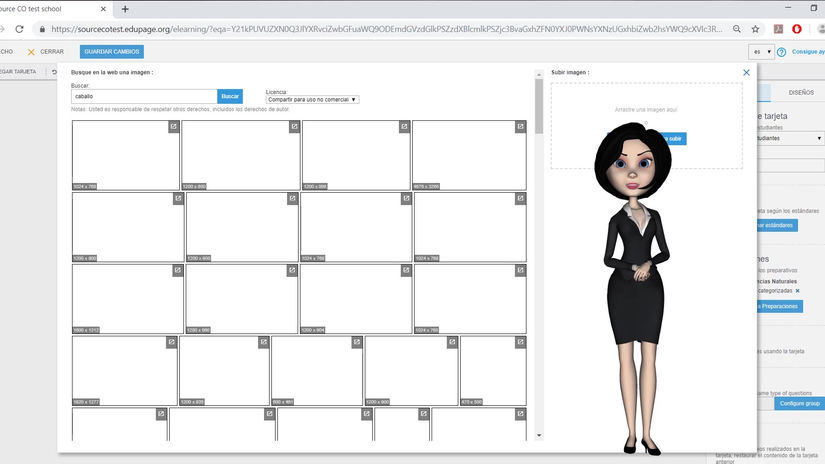Click GUARDAR CAMBIOS button
The image size is (825, 464).
click(112, 52)
